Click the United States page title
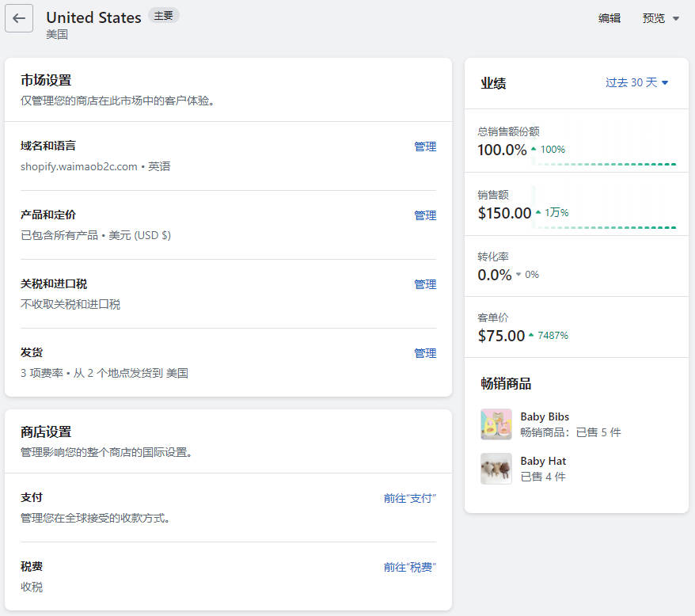The height and width of the screenshot is (616, 695). click(x=93, y=17)
